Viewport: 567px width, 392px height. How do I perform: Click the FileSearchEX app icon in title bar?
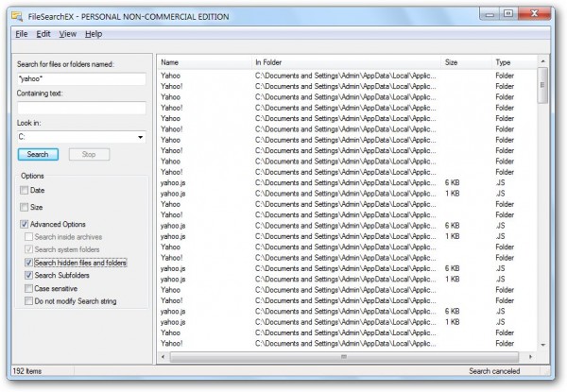coord(17,16)
